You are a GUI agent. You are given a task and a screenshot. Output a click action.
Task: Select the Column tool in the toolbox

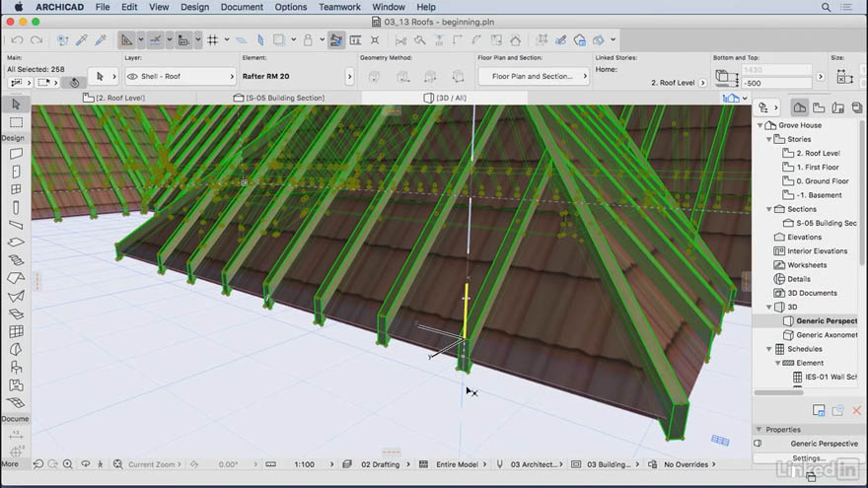(16, 207)
